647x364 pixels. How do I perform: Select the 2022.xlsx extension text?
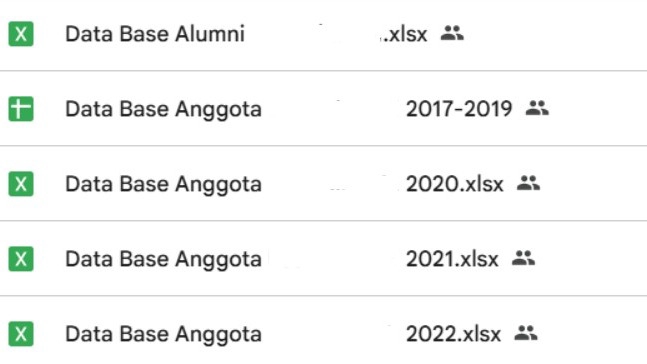tap(453, 333)
